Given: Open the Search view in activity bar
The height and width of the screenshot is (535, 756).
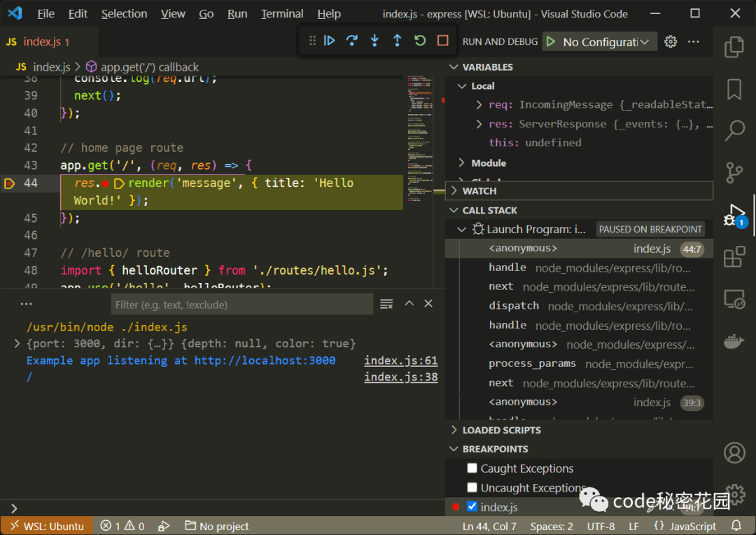Looking at the screenshot, I should point(734,130).
